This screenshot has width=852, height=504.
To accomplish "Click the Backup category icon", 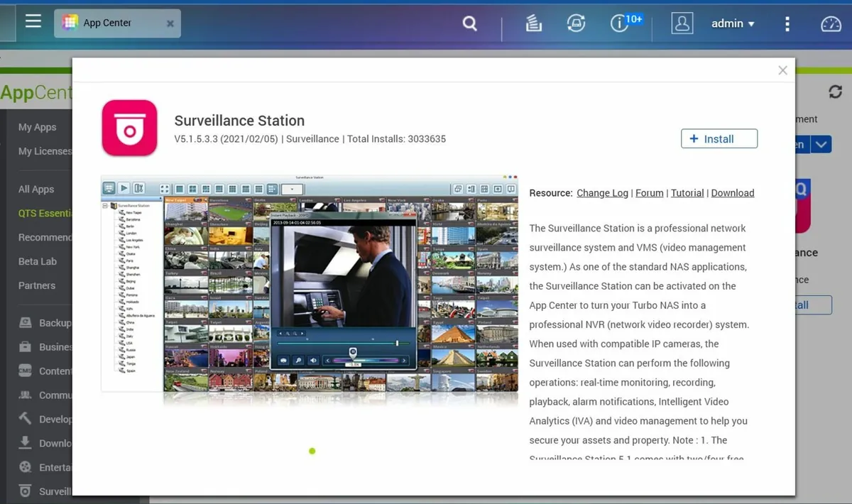I will click(x=26, y=323).
